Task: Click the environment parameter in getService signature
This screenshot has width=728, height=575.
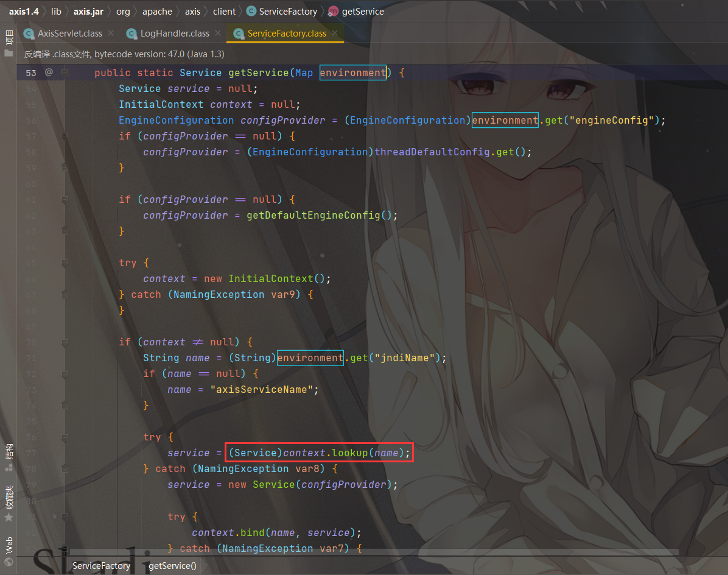Action: click(353, 72)
